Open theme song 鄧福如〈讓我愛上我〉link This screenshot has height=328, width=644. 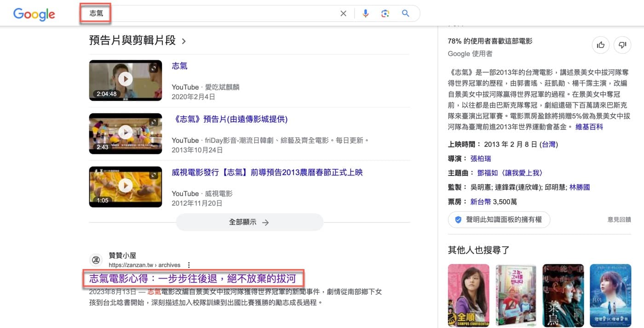coord(511,173)
